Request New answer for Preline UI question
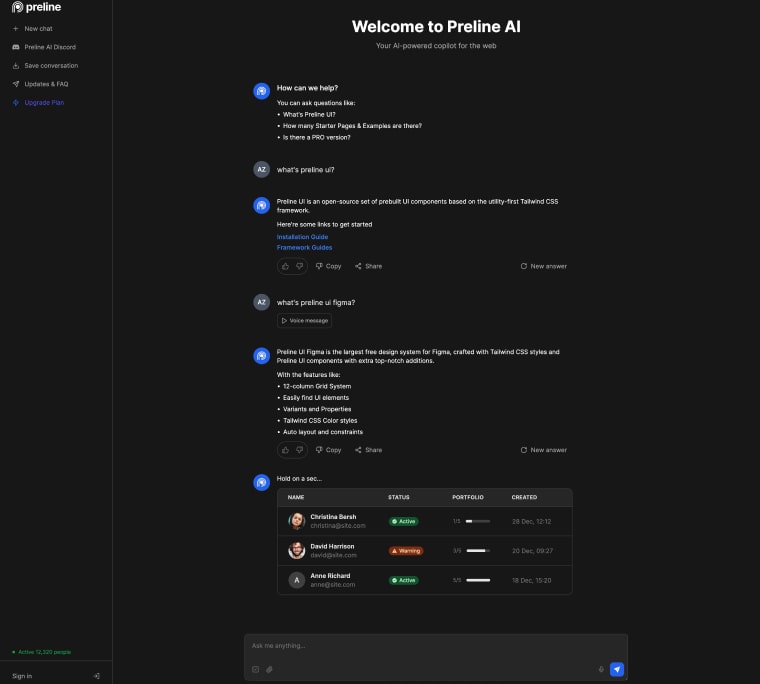The width and height of the screenshot is (760, 684). [x=544, y=266]
